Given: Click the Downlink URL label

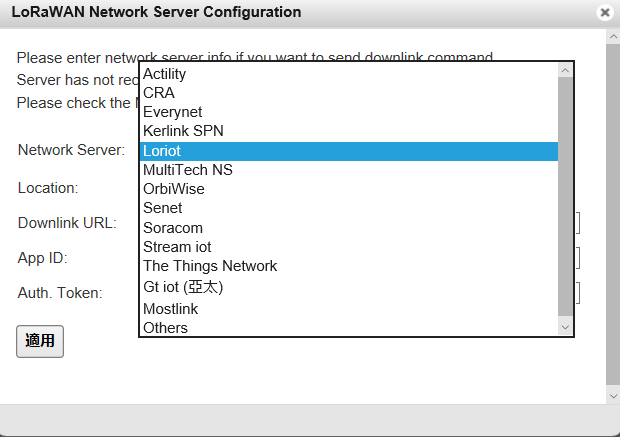Looking at the screenshot, I should click(67, 223).
